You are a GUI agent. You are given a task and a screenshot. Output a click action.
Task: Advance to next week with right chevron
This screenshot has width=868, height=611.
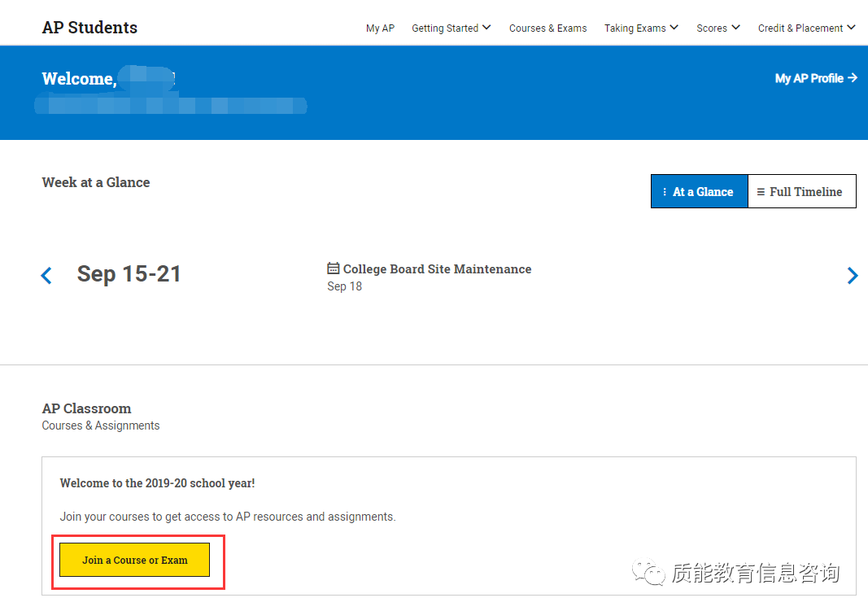853,275
